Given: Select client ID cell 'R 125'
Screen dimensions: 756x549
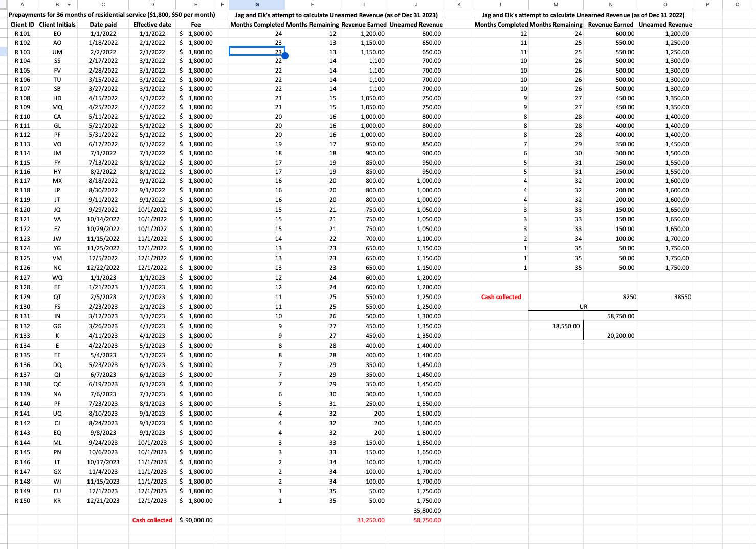Looking at the screenshot, I should point(23,258).
